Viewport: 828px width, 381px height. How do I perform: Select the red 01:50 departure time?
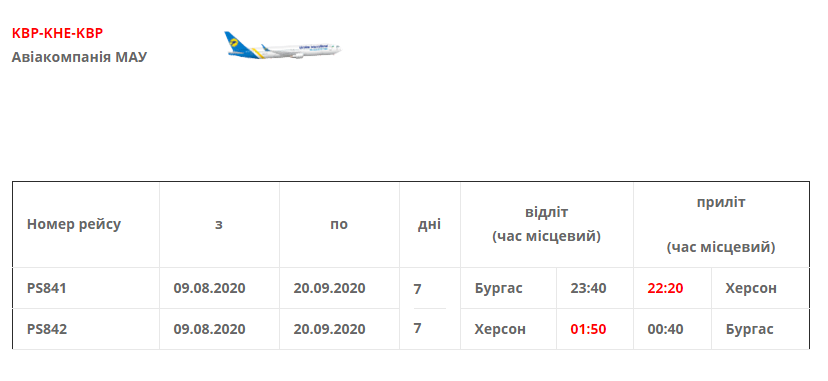(588, 329)
